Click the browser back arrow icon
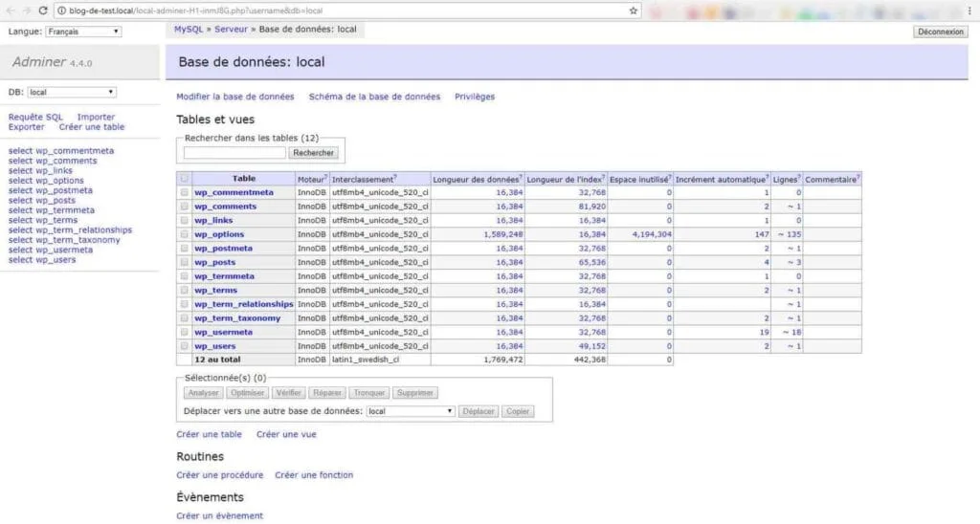 (10, 11)
